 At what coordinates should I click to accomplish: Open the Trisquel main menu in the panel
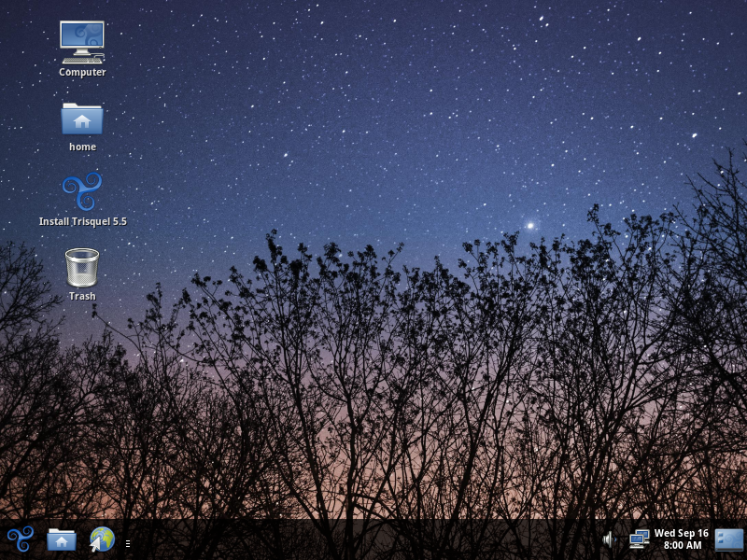(21, 539)
